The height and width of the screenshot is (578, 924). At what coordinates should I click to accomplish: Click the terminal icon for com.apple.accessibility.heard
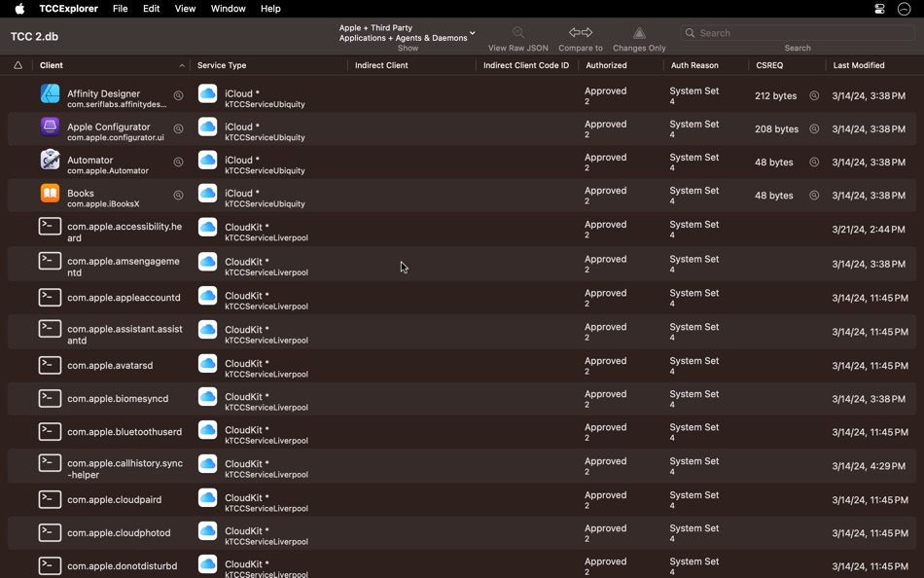pyautogui.click(x=50, y=227)
